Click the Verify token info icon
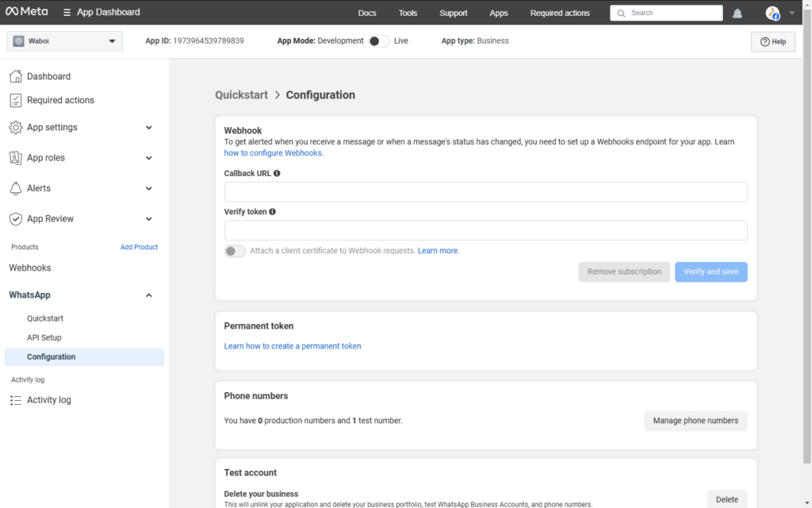The height and width of the screenshot is (508, 812). pyautogui.click(x=273, y=212)
